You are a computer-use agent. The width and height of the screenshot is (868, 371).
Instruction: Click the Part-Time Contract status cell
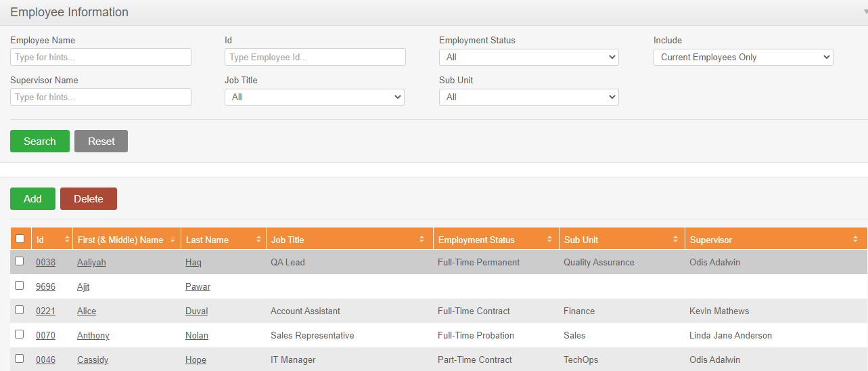coord(475,360)
